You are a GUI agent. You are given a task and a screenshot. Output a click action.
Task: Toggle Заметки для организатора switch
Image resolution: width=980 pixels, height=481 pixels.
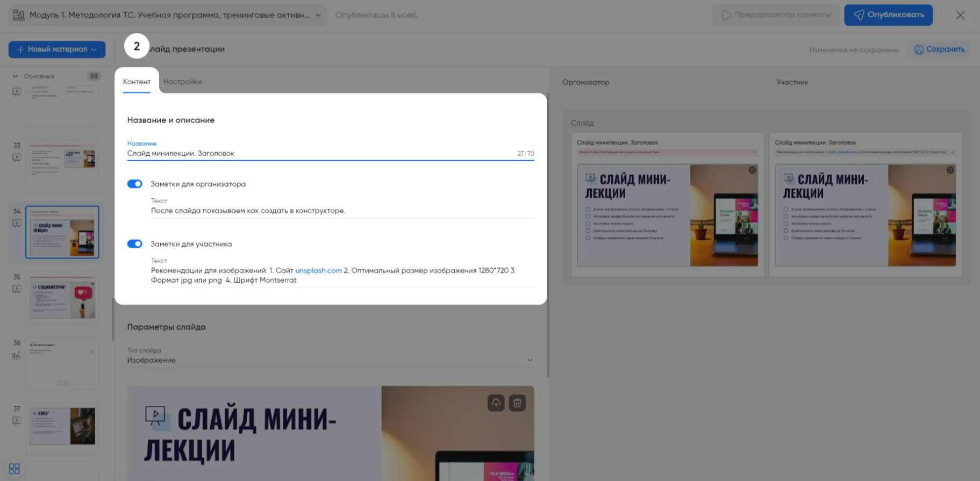point(135,184)
